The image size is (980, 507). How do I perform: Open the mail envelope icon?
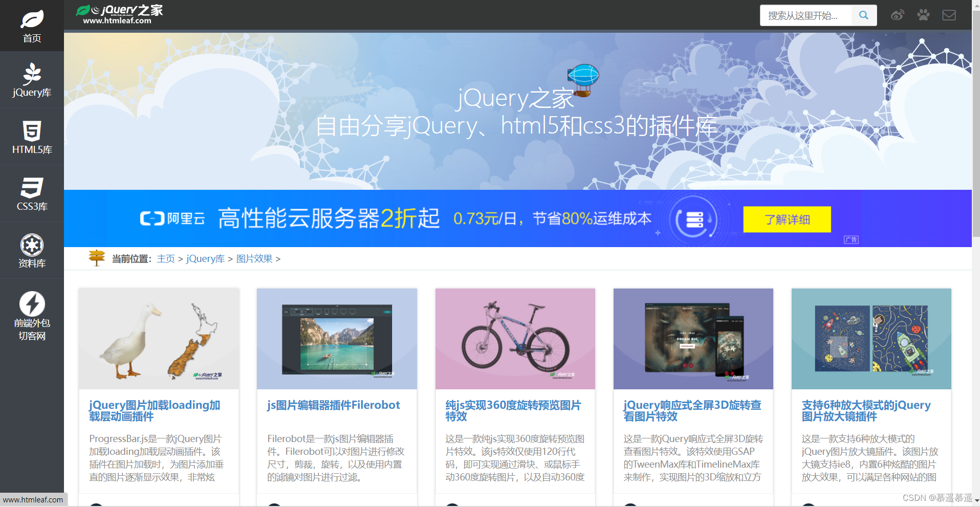click(949, 15)
